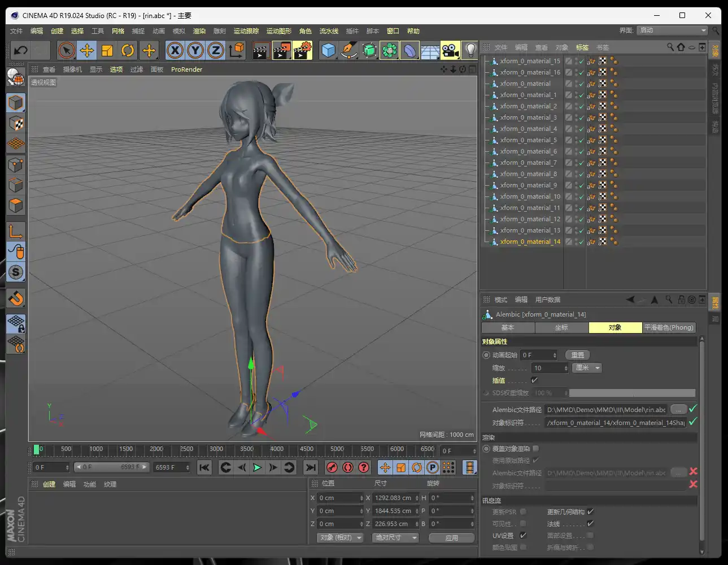Click the green Array modeling icon

[x=389, y=50]
